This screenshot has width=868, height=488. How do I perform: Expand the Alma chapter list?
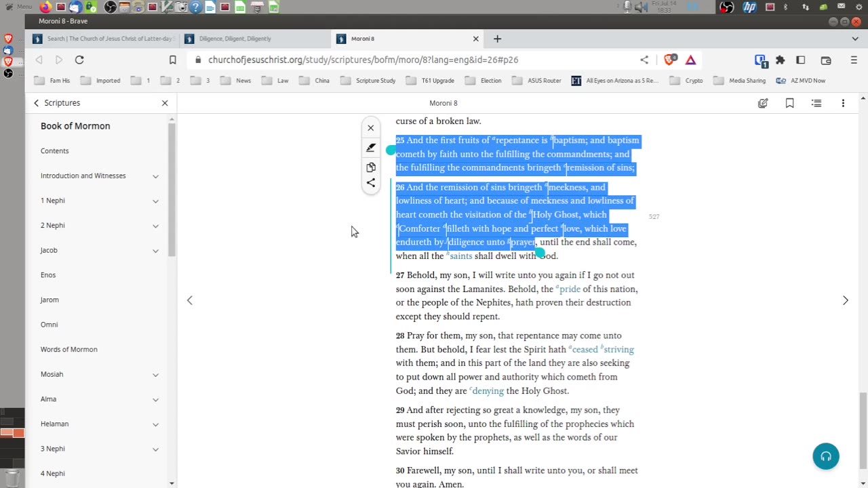[155, 399]
